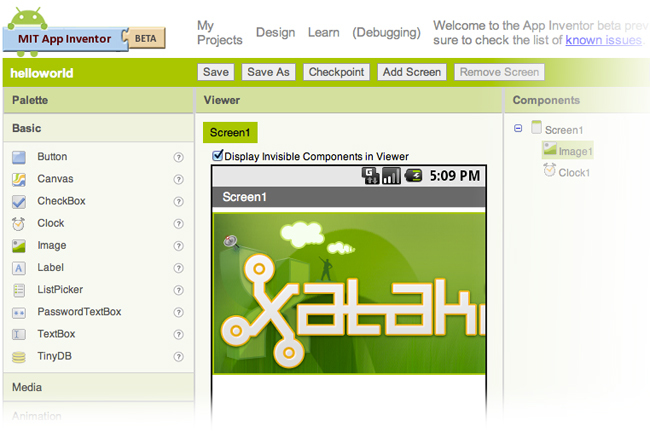Select Image1 in the Components tree
Image resolution: width=650 pixels, height=432 pixels.
tap(568, 150)
